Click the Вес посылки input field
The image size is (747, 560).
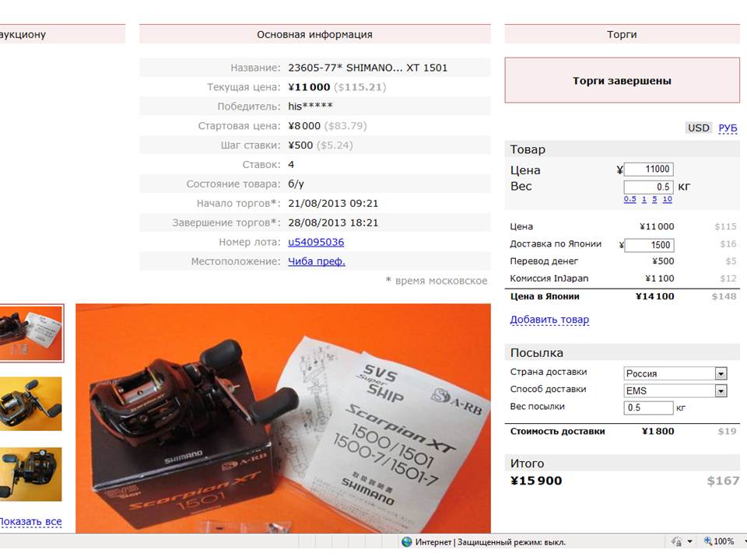coord(648,408)
